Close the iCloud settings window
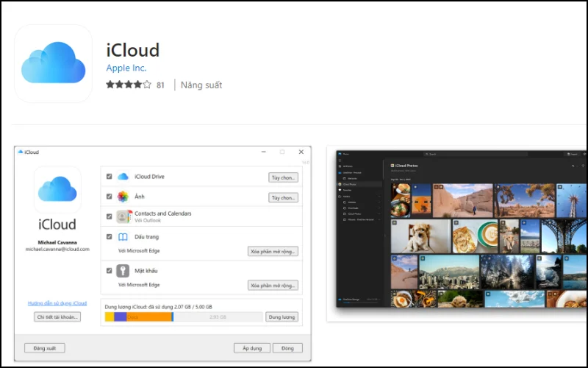 click(301, 152)
